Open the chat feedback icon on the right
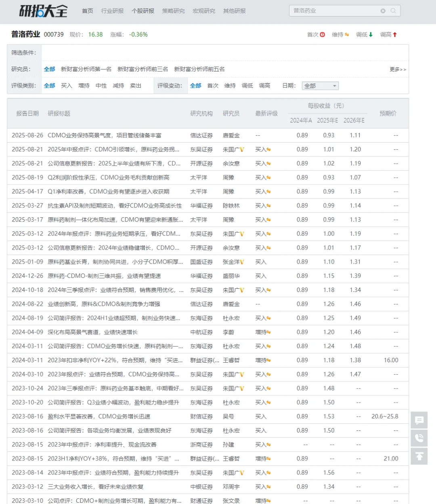Screen dimensions: 436x504 pyautogui.click(x=419, y=420)
